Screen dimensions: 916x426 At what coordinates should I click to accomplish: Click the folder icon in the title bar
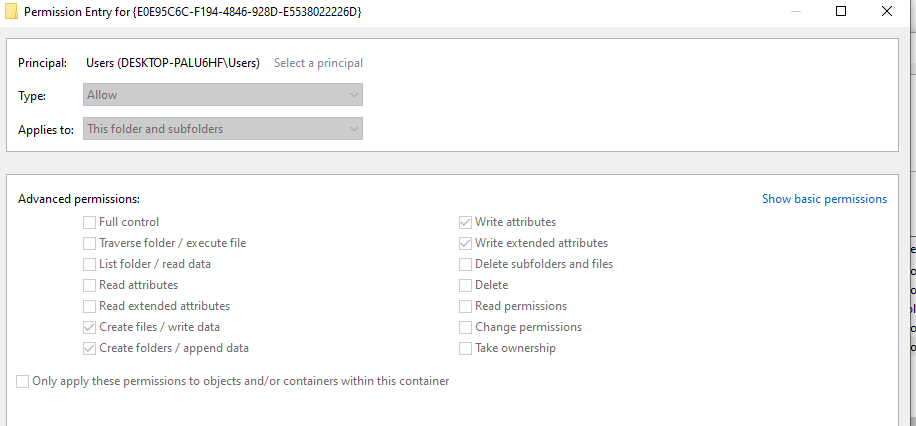(11, 11)
